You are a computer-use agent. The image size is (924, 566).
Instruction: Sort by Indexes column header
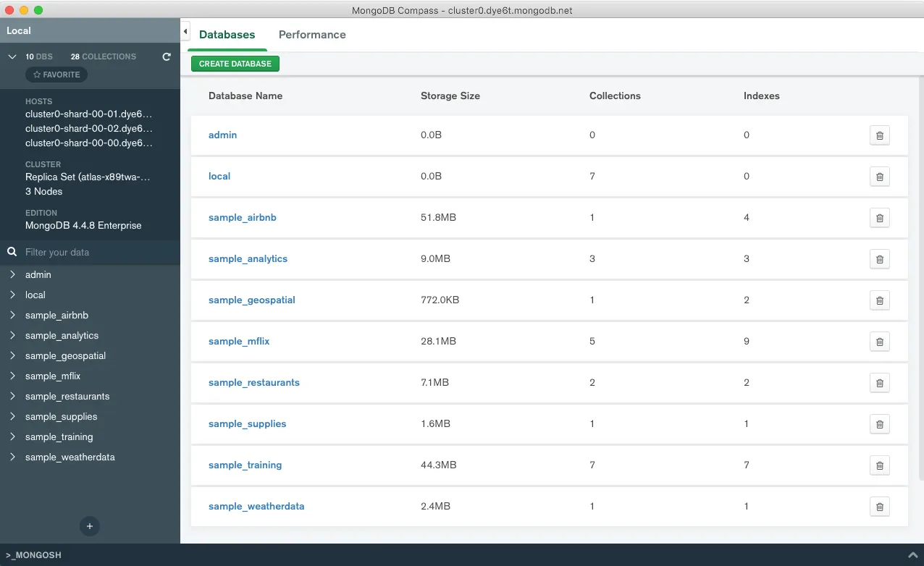click(x=762, y=96)
